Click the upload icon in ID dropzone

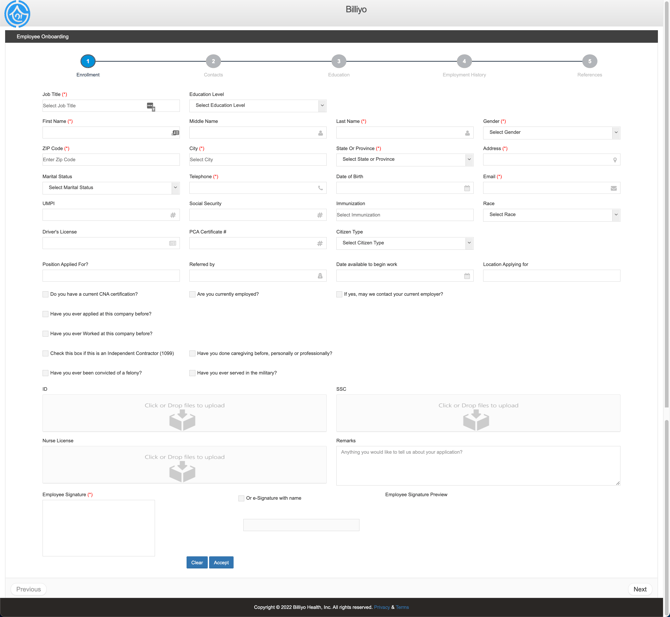[183, 420]
